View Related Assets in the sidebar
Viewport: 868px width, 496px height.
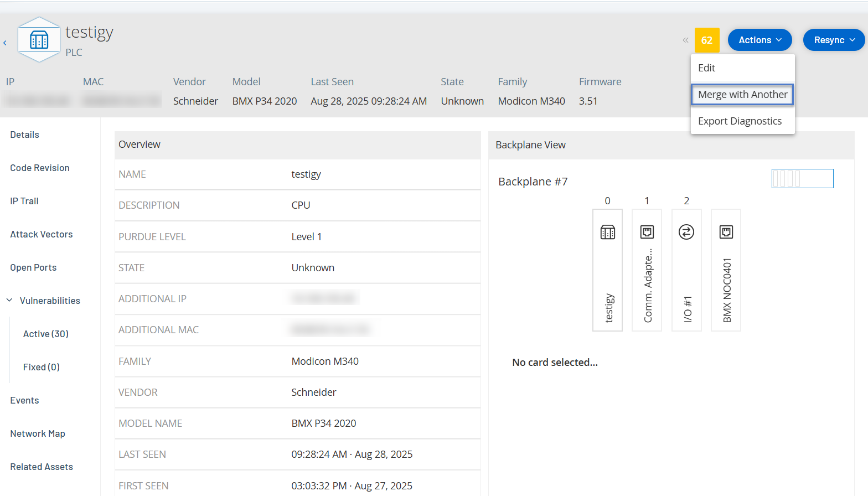42,467
